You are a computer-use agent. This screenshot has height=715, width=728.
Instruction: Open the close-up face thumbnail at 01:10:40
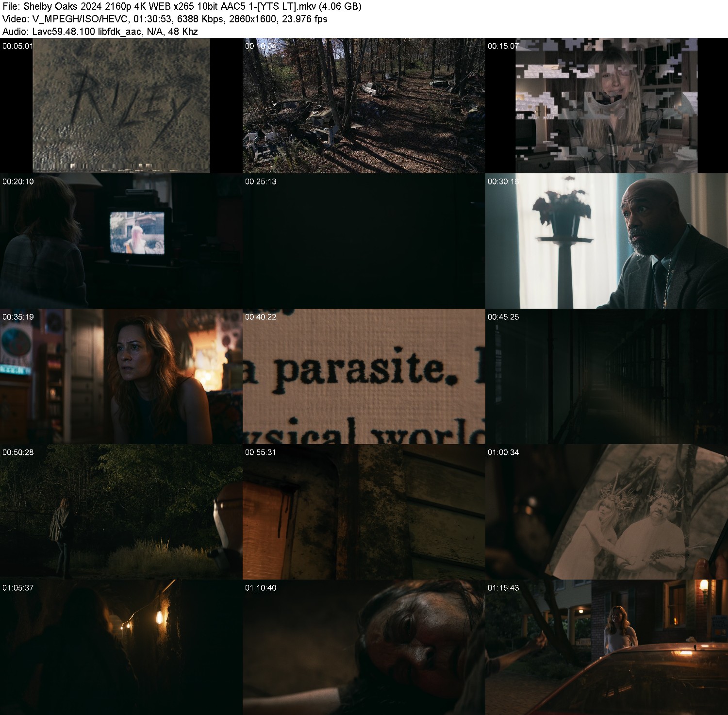[364, 647]
